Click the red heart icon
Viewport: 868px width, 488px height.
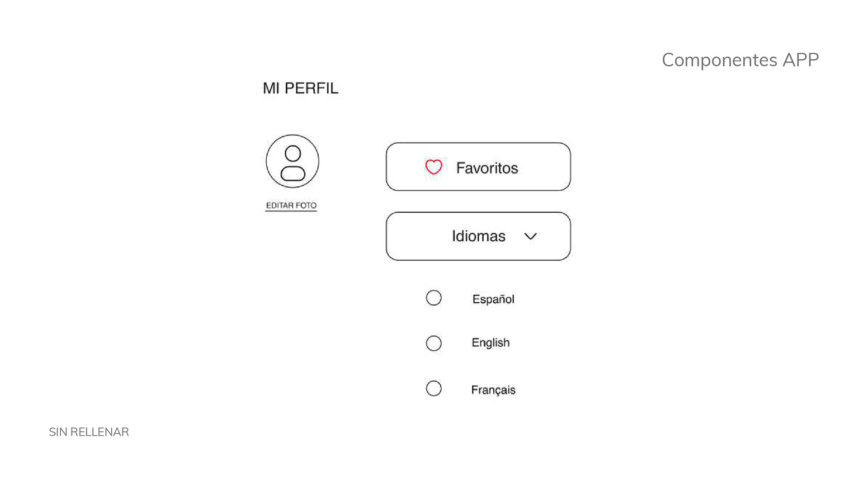[x=434, y=167]
